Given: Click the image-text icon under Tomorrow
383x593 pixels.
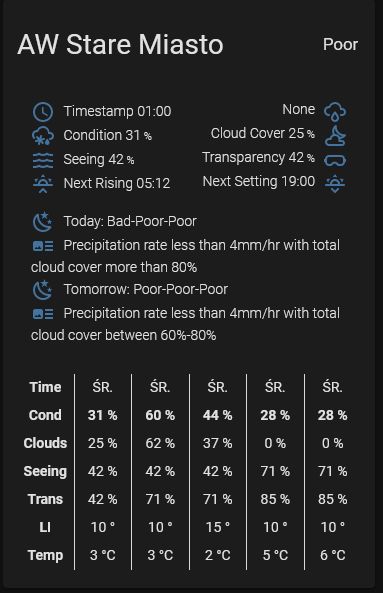Looking at the screenshot, I should [x=43, y=314].
